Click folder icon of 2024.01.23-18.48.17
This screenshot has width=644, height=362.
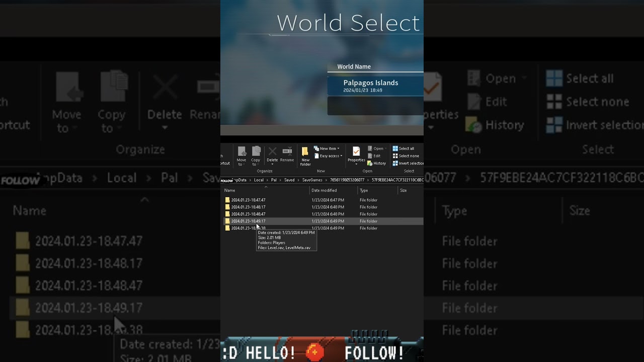[x=227, y=207]
